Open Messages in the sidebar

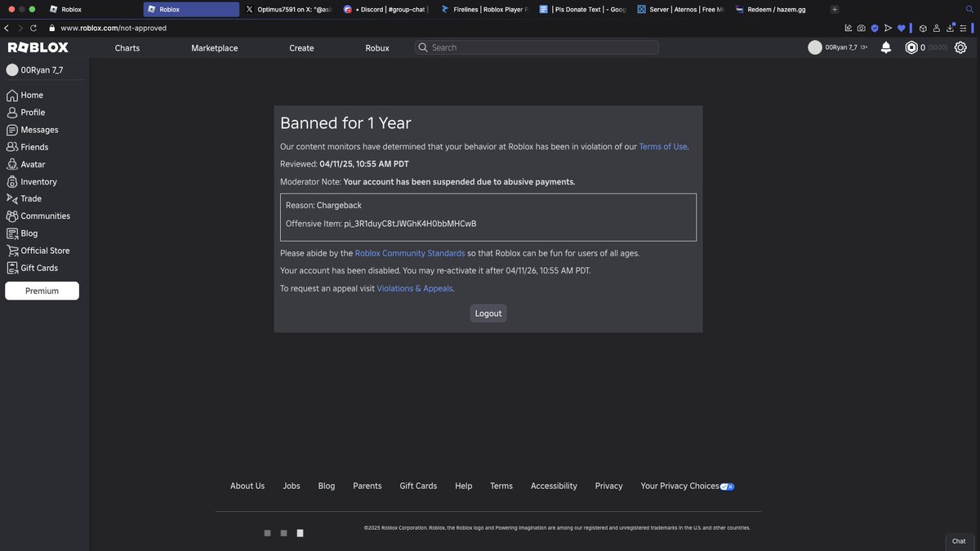(x=32, y=130)
